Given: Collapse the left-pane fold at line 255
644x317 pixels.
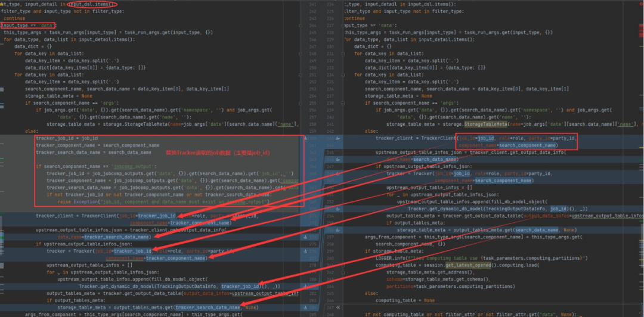Looking at the screenshot, I should click(301, 102).
